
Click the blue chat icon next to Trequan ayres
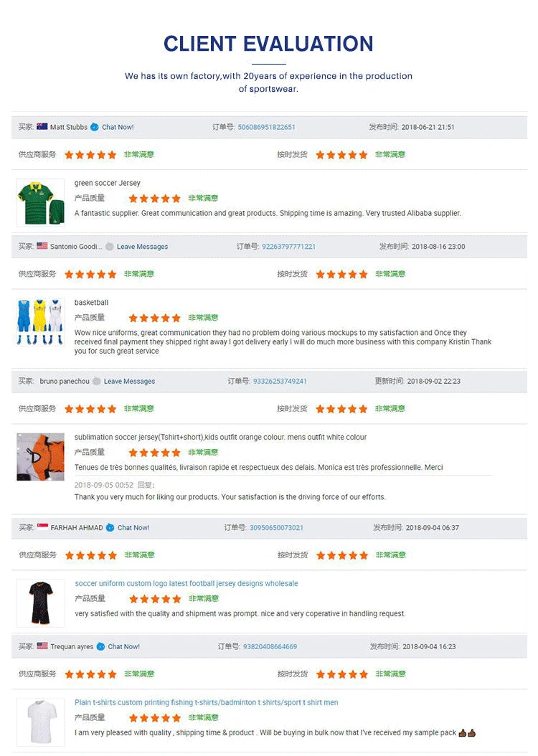pos(101,647)
